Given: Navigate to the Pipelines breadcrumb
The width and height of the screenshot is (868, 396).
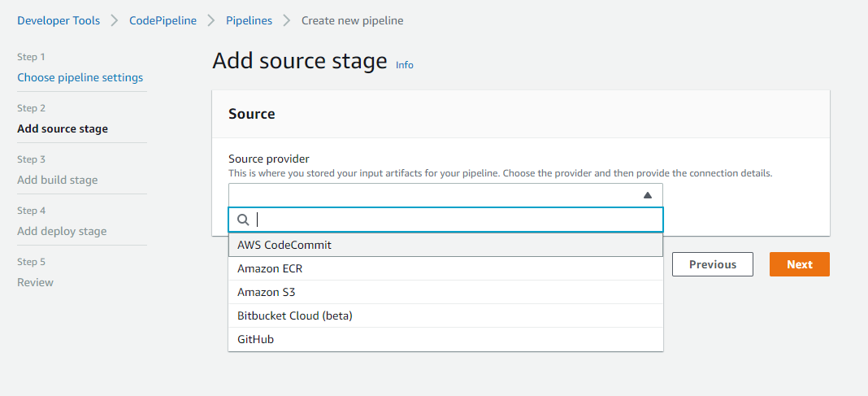Looking at the screenshot, I should pyautogui.click(x=249, y=20).
